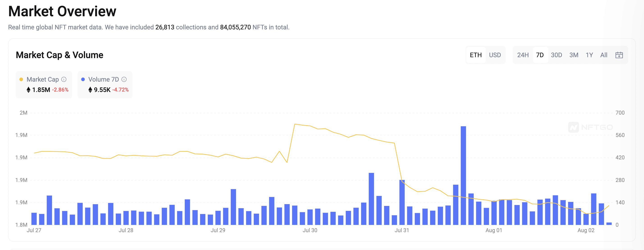Click the Ethereum icon beside 9.55K
Screen dimensions: 644x250
pos(90,90)
